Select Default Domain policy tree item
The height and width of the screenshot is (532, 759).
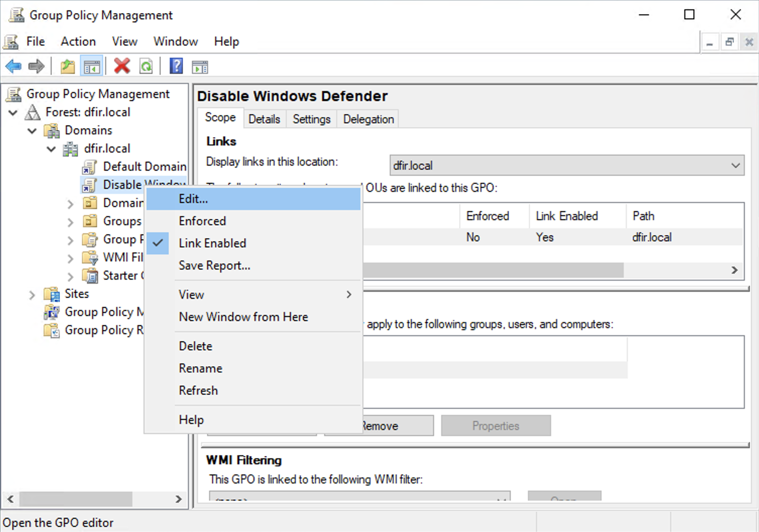(144, 167)
